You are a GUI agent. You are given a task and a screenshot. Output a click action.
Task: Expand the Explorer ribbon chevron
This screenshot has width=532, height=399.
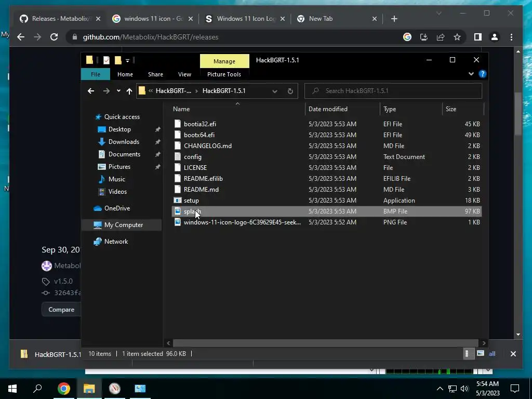[471, 74]
